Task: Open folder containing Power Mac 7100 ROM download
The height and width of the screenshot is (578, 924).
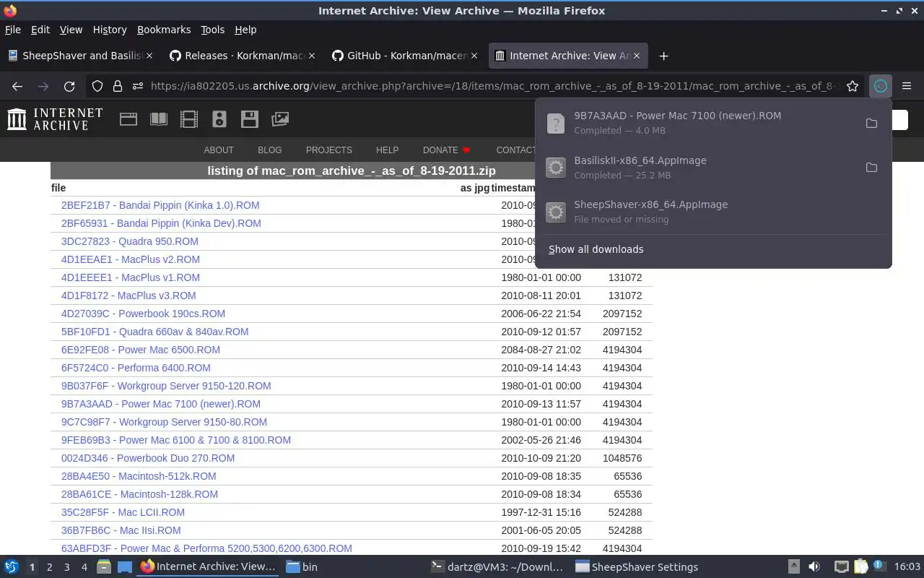Action: click(x=871, y=124)
